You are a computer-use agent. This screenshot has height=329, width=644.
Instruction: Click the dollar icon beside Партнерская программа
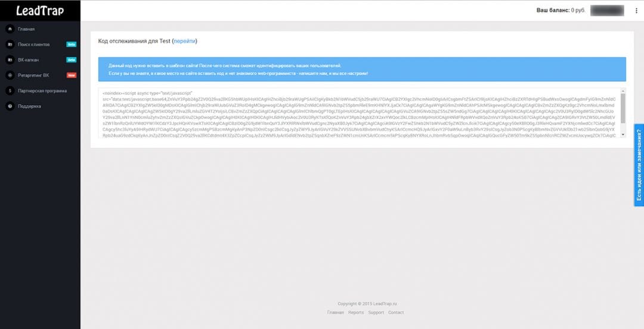coord(10,91)
